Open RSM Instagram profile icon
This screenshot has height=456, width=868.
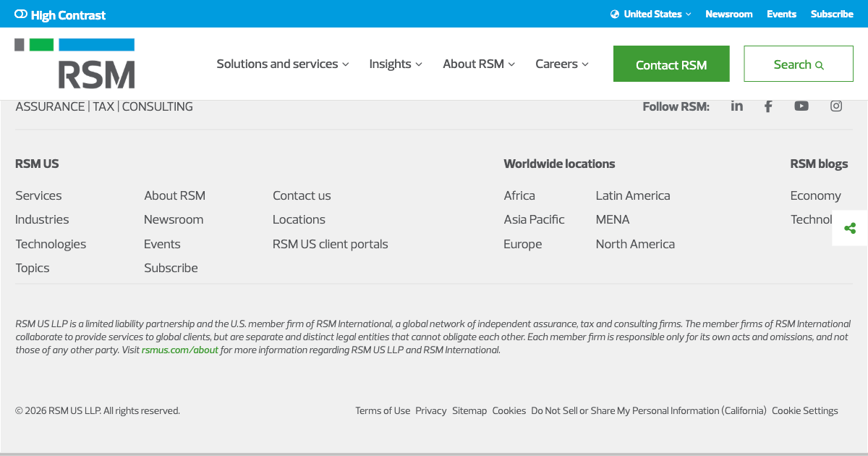(x=836, y=106)
